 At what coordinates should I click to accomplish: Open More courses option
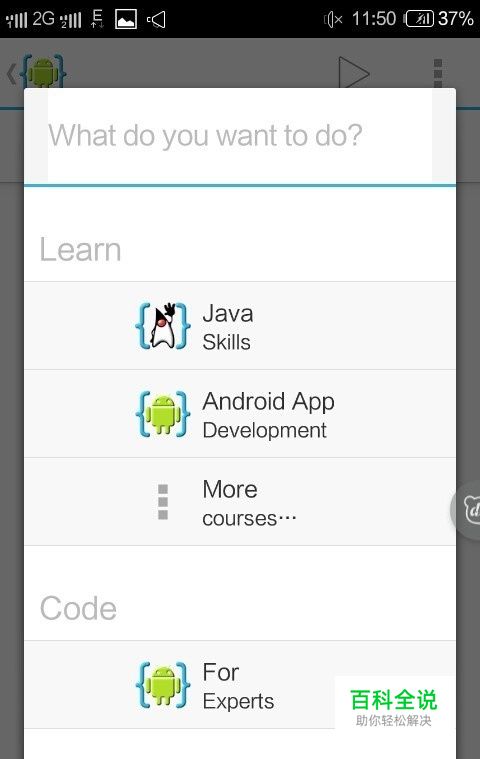click(x=240, y=502)
